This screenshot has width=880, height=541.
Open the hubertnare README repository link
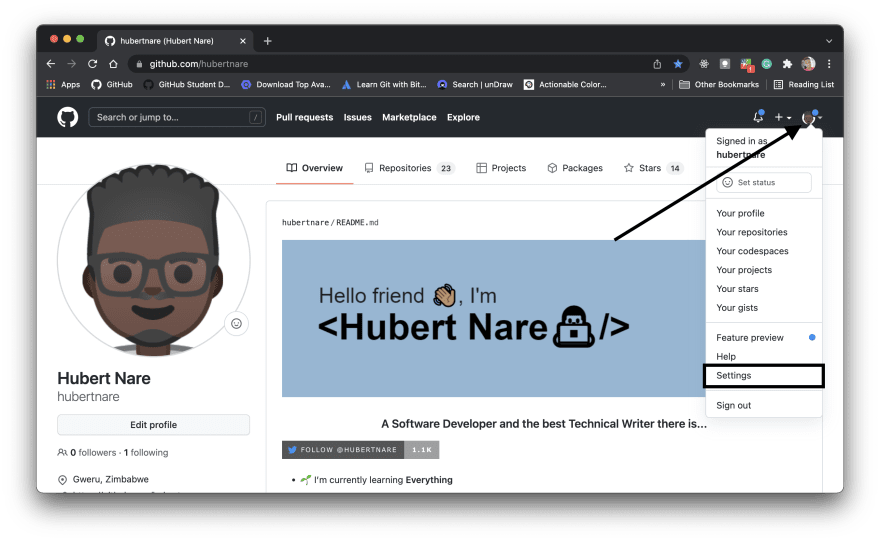tap(305, 222)
